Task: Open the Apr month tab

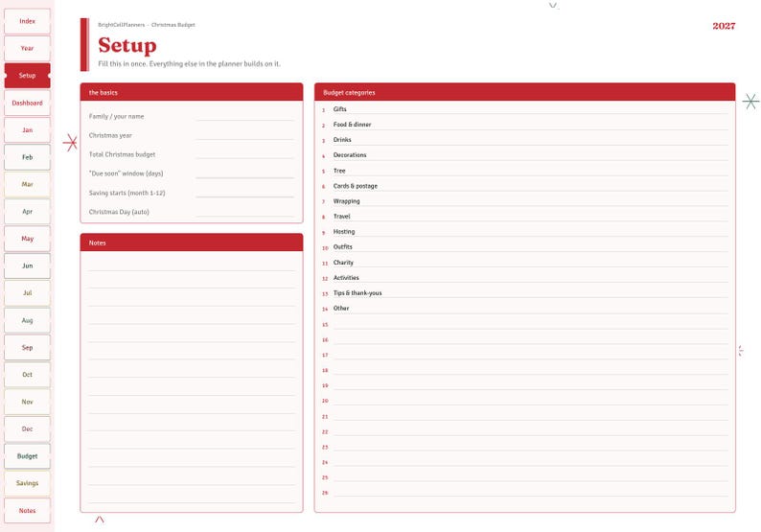Action: 27,212
